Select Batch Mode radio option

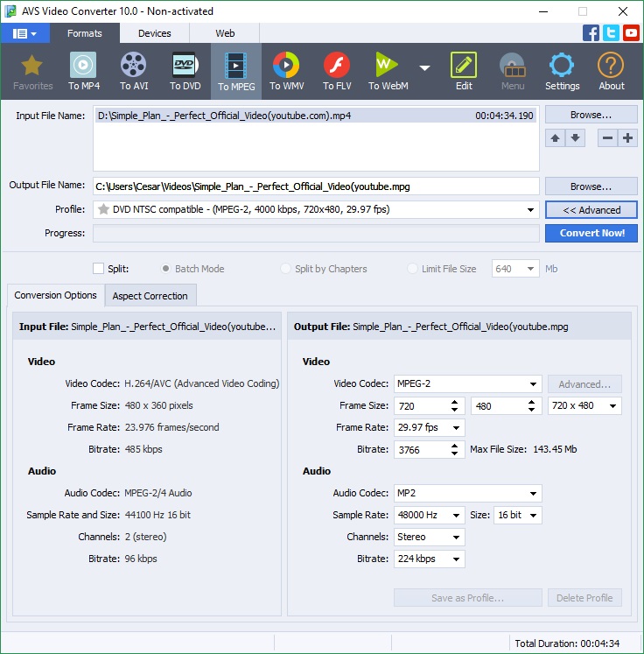click(x=165, y=269)
